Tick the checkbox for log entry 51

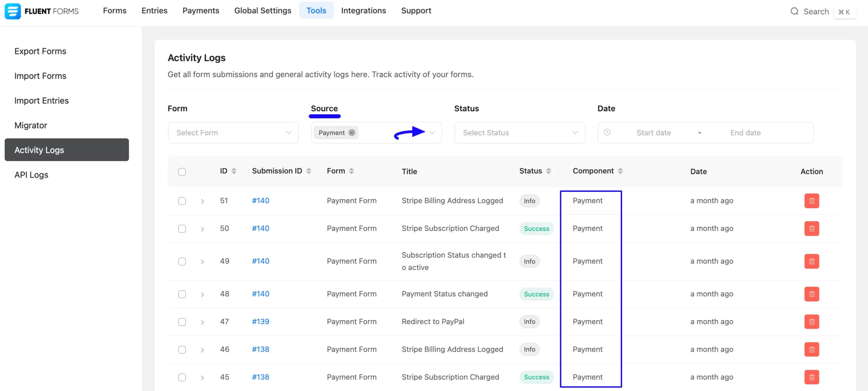[x=182, y=201]
